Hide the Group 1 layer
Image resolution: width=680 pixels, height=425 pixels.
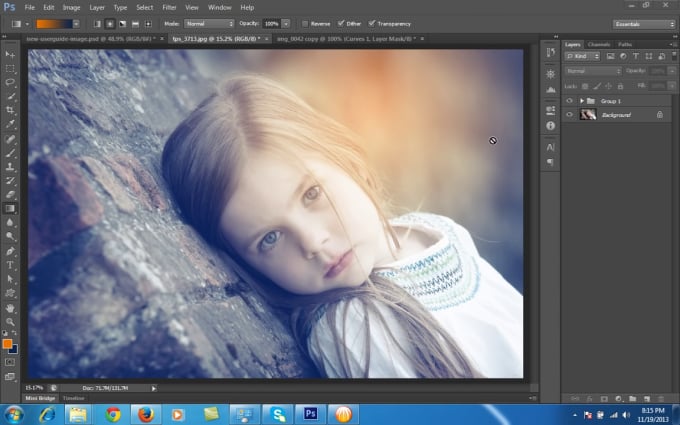(569, 101)
